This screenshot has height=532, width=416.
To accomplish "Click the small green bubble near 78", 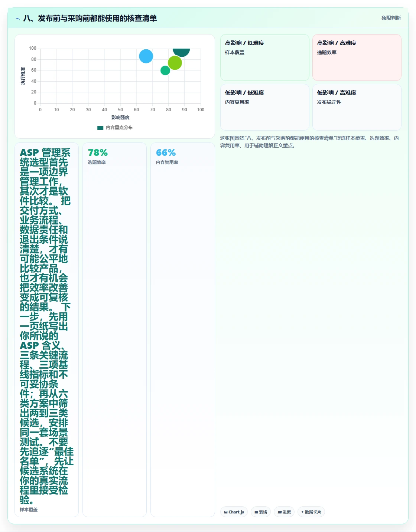I will [165, 70].
